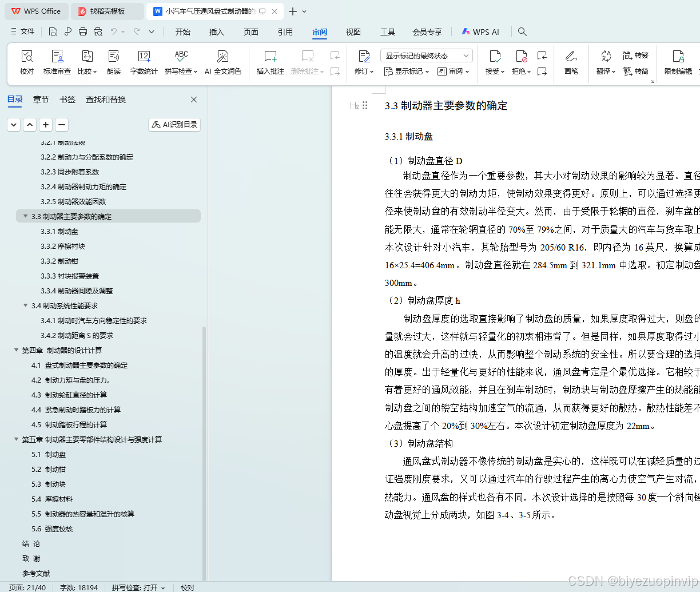Open the new tab options dropdown arrow
Image resolution: width=700 pixels, height=592 pixels.
[305, 11]
